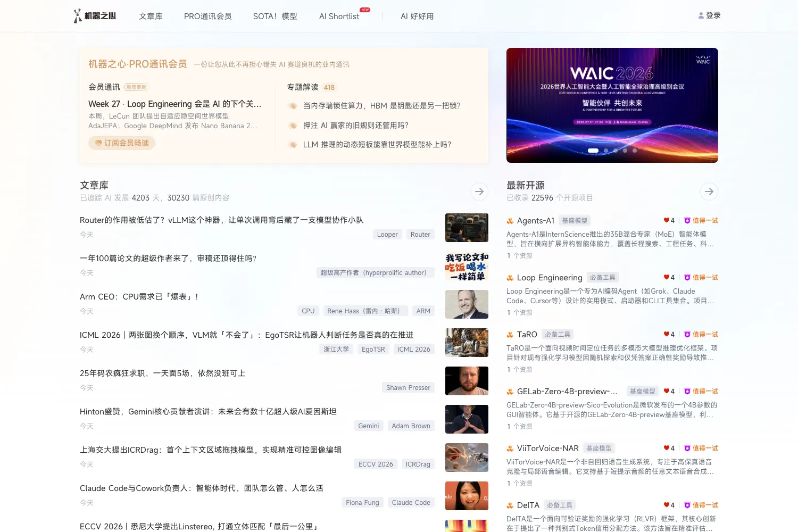Click the 订阅会员畅读 button
Image resolution: width=798 pixels, height=532 pixels.
tap(122, 143)
